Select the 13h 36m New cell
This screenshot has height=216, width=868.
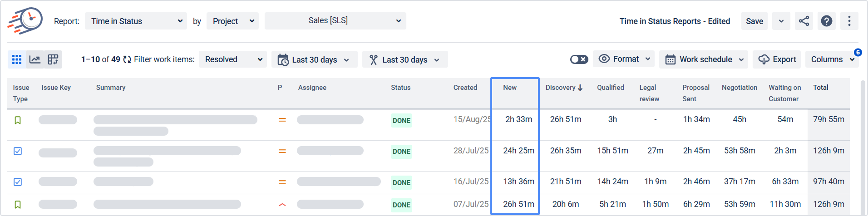[x=518, y=182]
